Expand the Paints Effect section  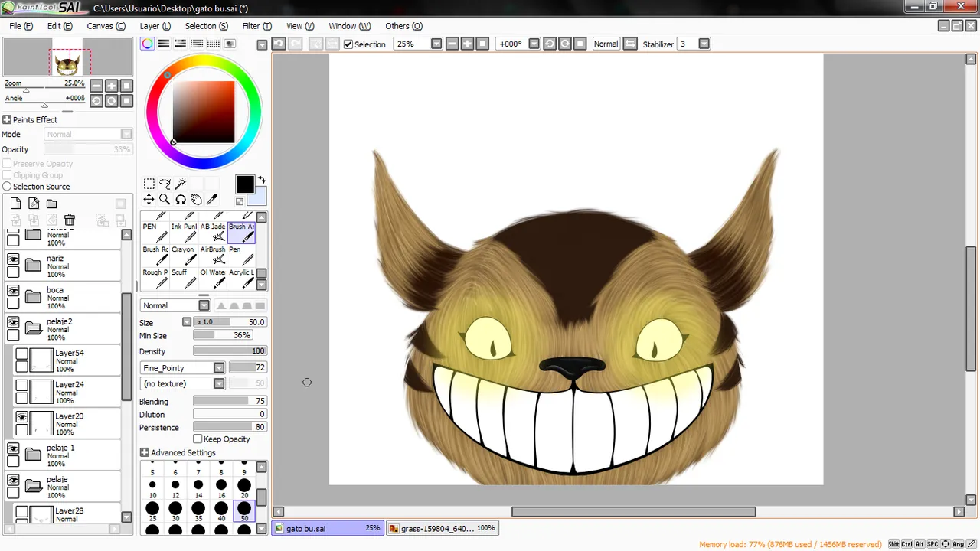[x=6, y=119]
